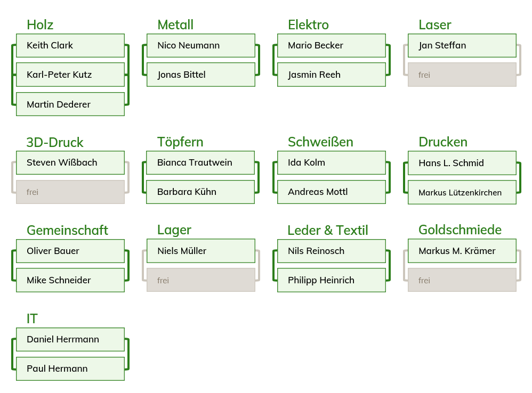This screenshot has height=393, width=532.
Task: Click Bianca Trautwein under Töpfern
Action: [x=201, y=162]
